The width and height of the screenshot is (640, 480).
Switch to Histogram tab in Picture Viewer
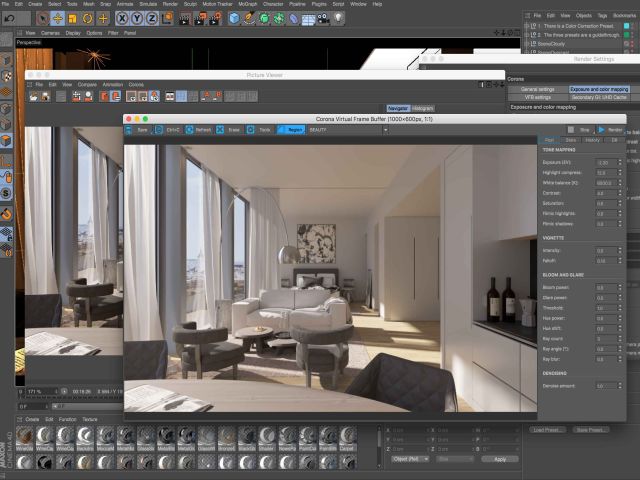click(x=422, y=108)
